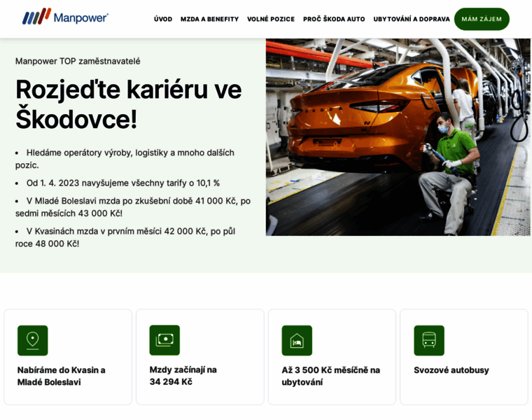Click text "Manpower TOP zaměstnavatelé"

point(78,62)
